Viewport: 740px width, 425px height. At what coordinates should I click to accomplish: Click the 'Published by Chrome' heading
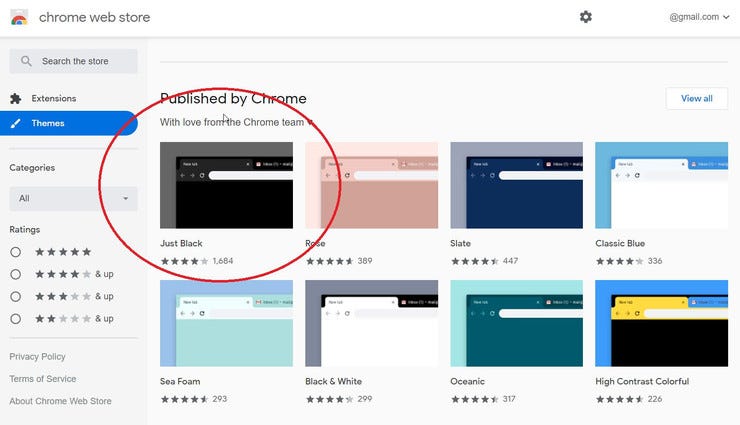(x=233, y=99)
